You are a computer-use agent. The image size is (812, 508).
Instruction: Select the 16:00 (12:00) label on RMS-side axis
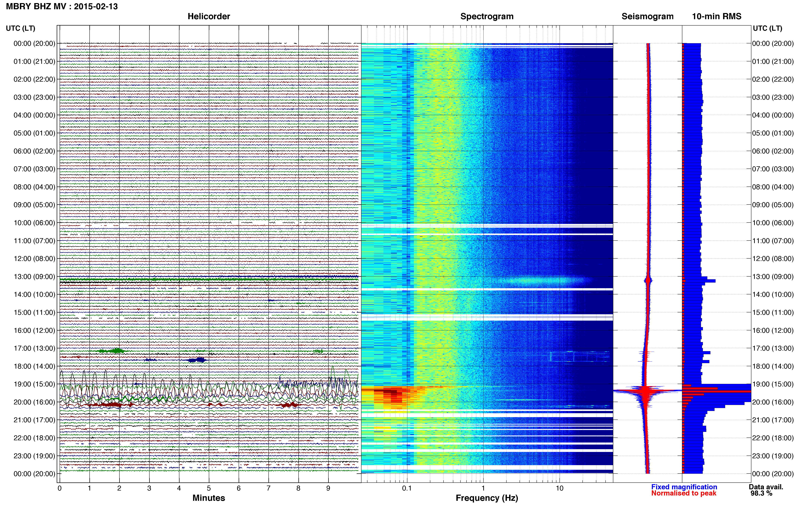click(x=773, y=330)
